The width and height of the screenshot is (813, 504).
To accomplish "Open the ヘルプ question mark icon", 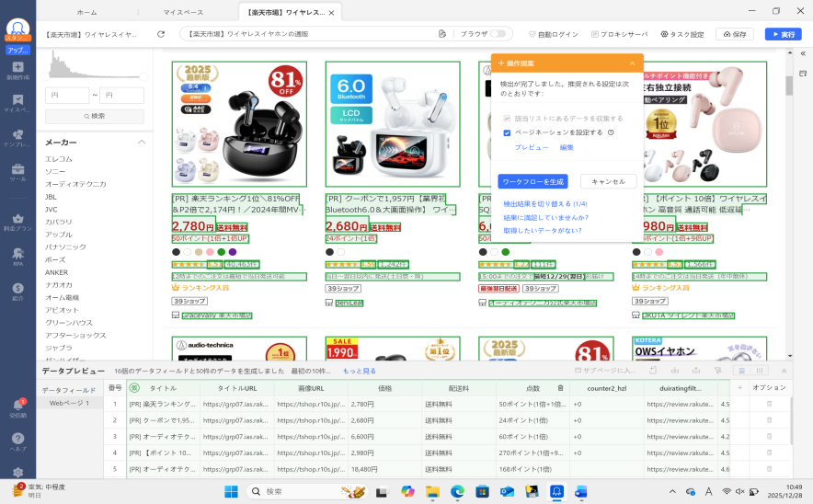I will [17, 440].
